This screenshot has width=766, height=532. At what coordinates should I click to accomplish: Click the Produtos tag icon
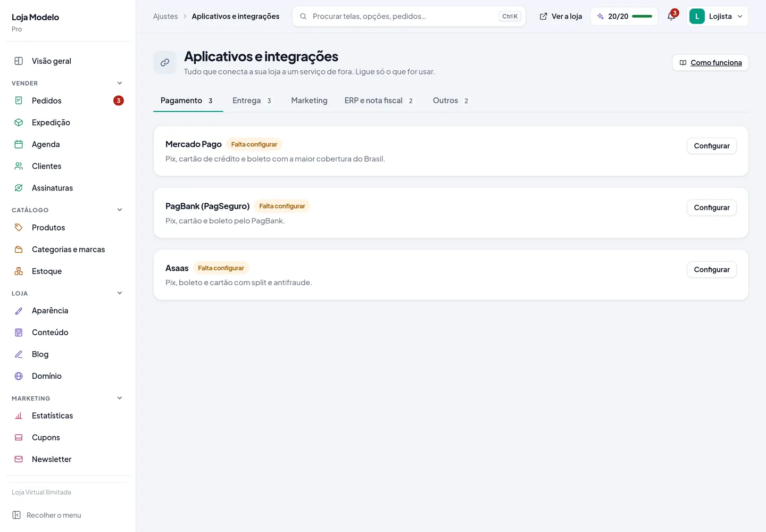coord(19,228)
